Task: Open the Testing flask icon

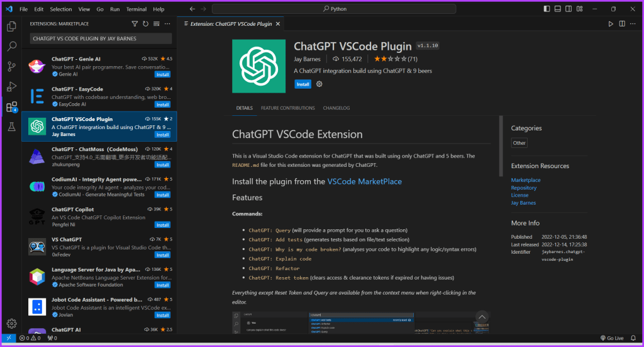Action: tap(11, 127)
